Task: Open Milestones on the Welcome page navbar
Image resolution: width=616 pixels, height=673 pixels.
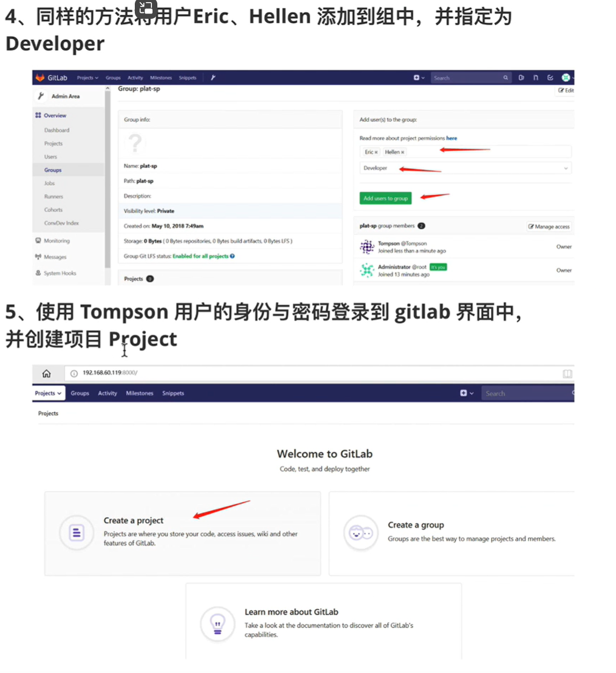Action: (x=140, y=393)
